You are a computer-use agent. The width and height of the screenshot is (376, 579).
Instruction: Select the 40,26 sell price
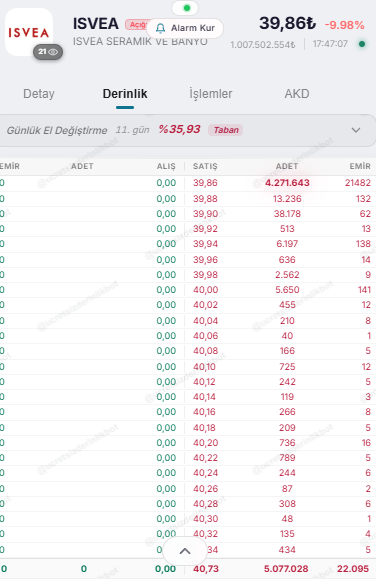206,489
